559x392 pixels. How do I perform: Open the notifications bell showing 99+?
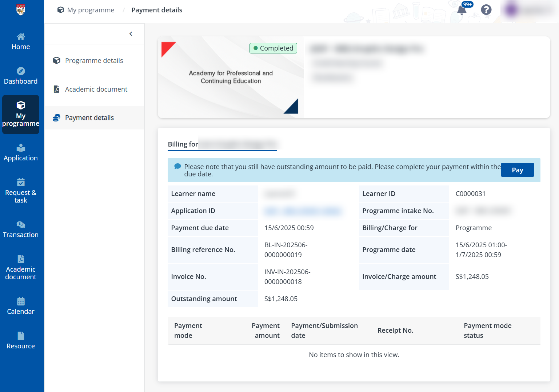461,10
